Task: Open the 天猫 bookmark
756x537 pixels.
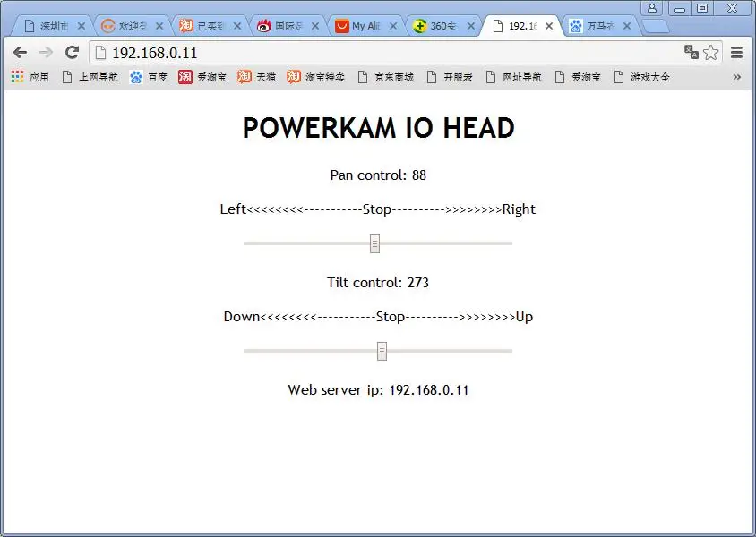Action: [256, 77]
